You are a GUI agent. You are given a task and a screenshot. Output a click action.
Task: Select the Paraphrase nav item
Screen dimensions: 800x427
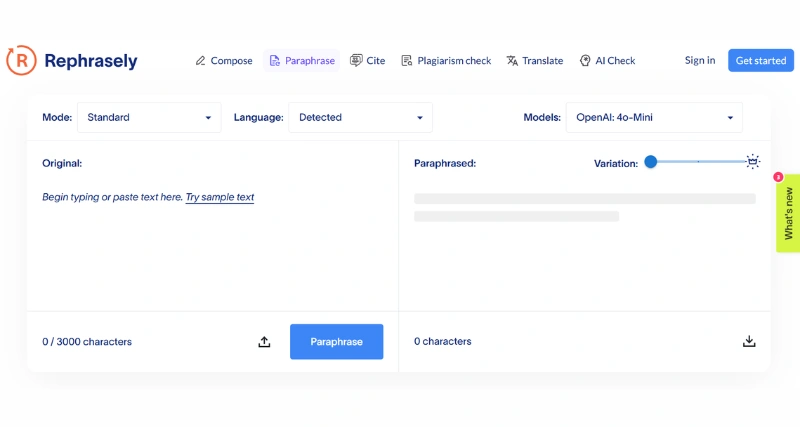tap(302, 61)
